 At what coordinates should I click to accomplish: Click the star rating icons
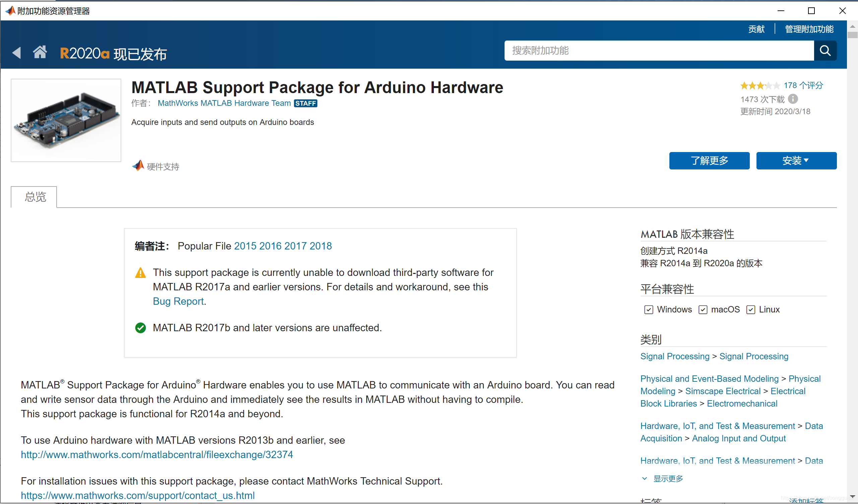point(760,86)
